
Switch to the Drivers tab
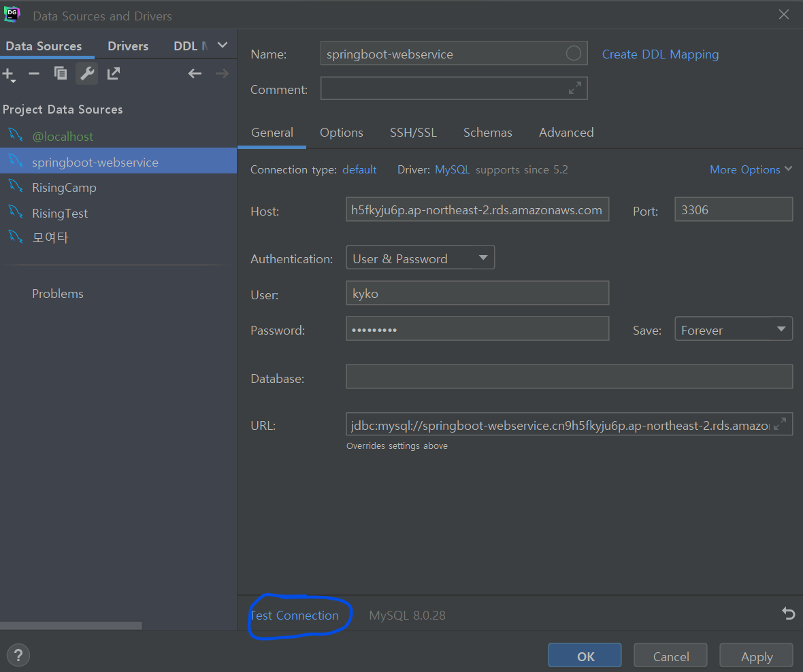pos(128,46)
